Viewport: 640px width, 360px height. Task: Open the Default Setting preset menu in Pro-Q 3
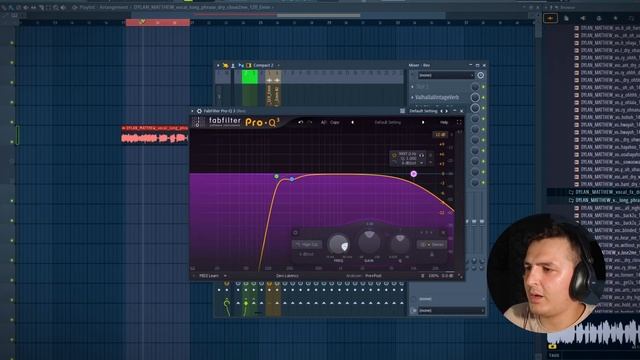pos(388,122)
